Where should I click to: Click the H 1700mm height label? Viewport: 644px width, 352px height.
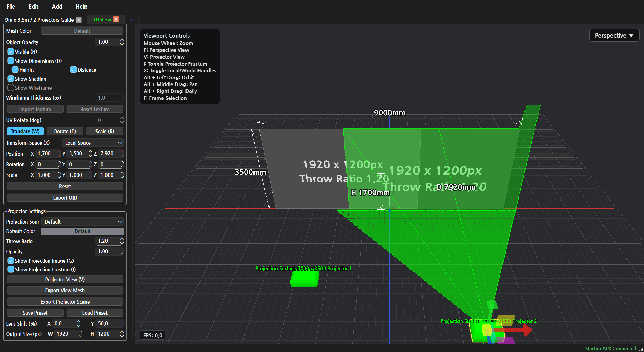370,193
